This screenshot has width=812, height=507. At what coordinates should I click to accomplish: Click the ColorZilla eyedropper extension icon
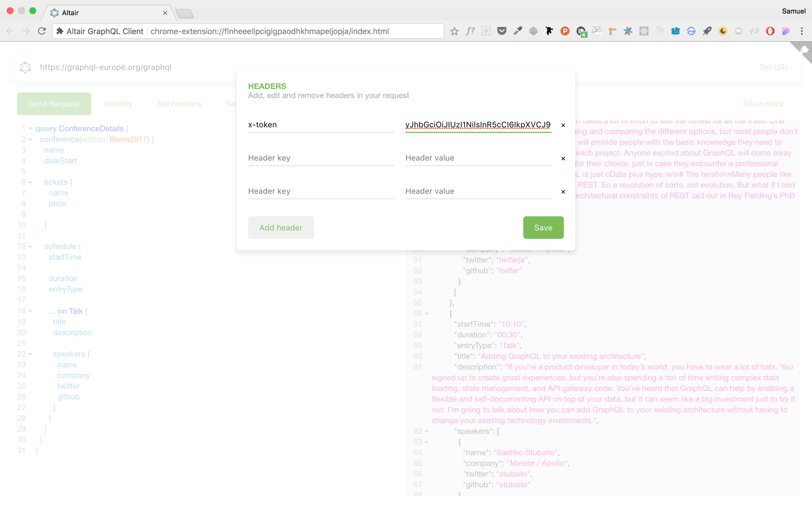[x=518, y=31]
